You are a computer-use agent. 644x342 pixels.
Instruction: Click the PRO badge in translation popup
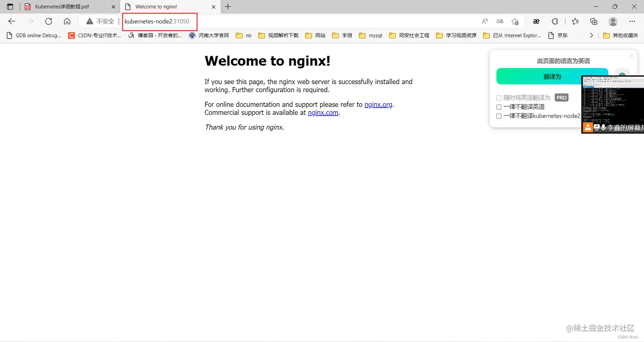coord(561,97)
